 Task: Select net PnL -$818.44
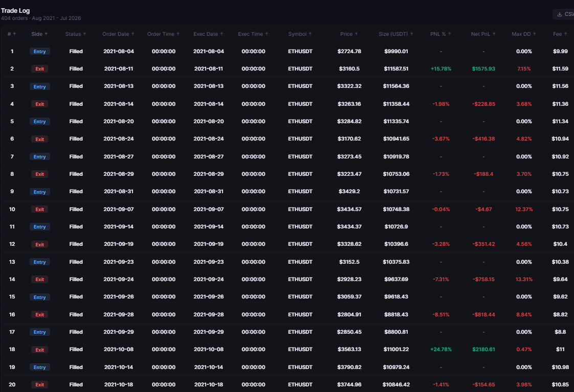coord(483,314)
